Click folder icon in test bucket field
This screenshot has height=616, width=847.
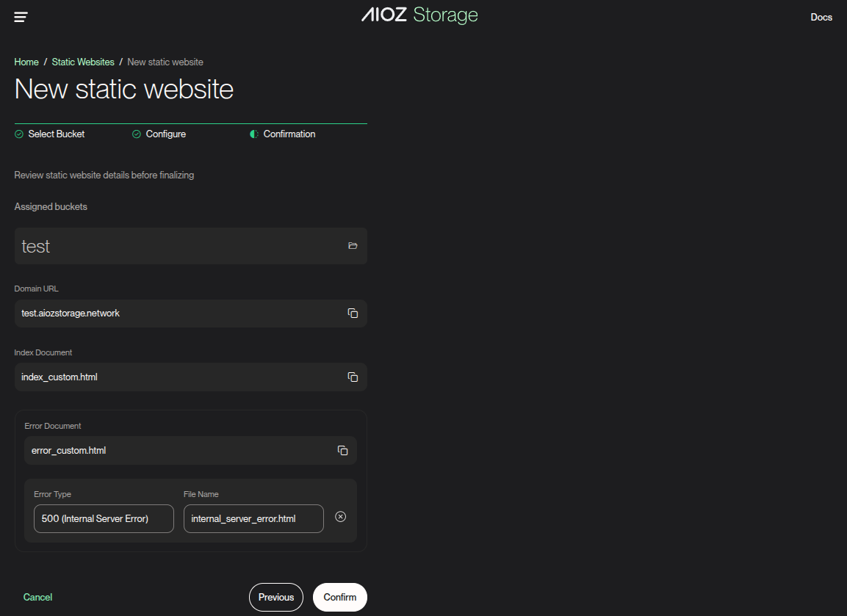pos(353,246)
